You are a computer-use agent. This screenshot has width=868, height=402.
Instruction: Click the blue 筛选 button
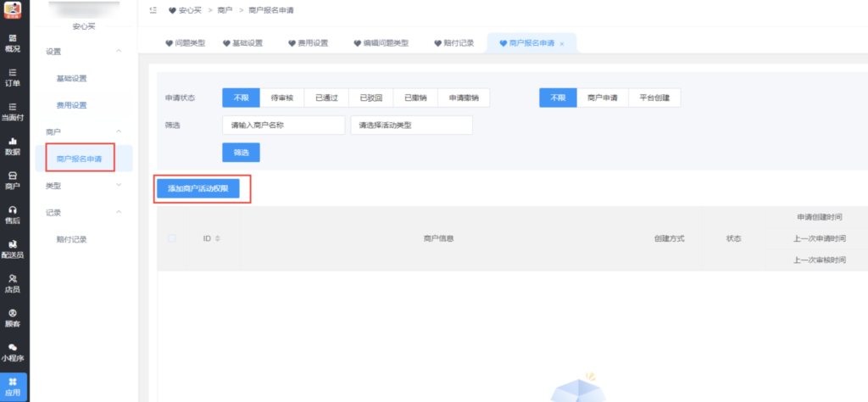tap(241, 153)
